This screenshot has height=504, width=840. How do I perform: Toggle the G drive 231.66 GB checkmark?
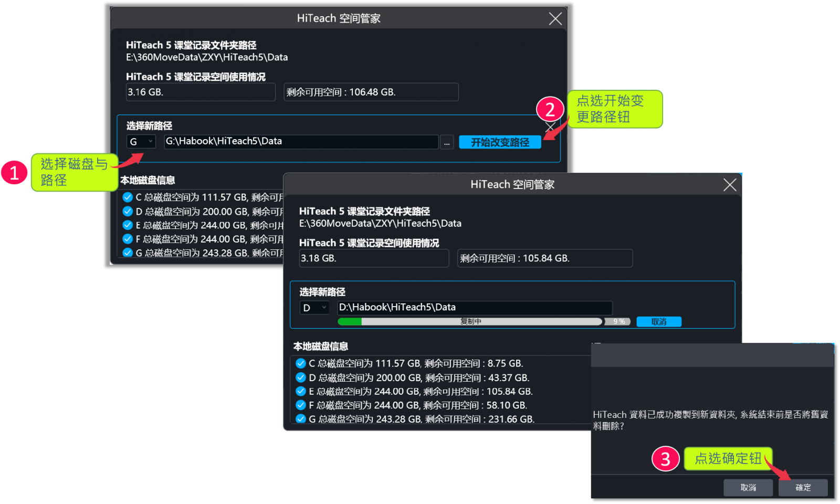[x=301, y=418]
